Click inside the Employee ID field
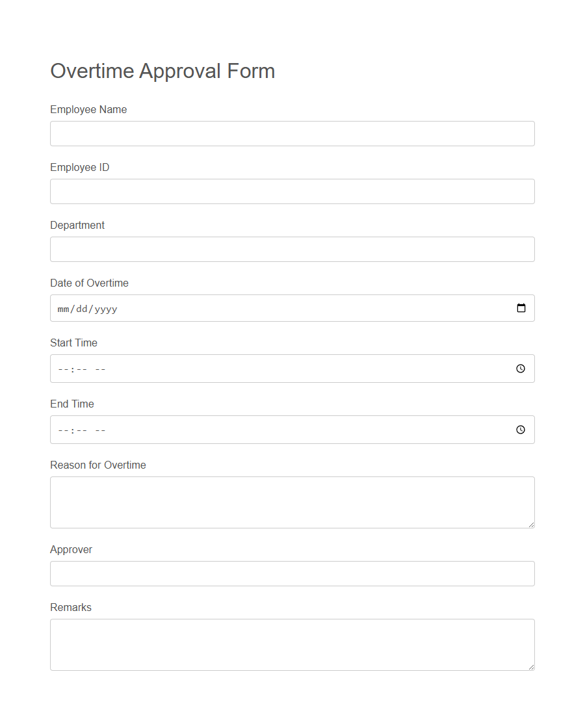Screen dimensions: 585x728 click(292, 191)
